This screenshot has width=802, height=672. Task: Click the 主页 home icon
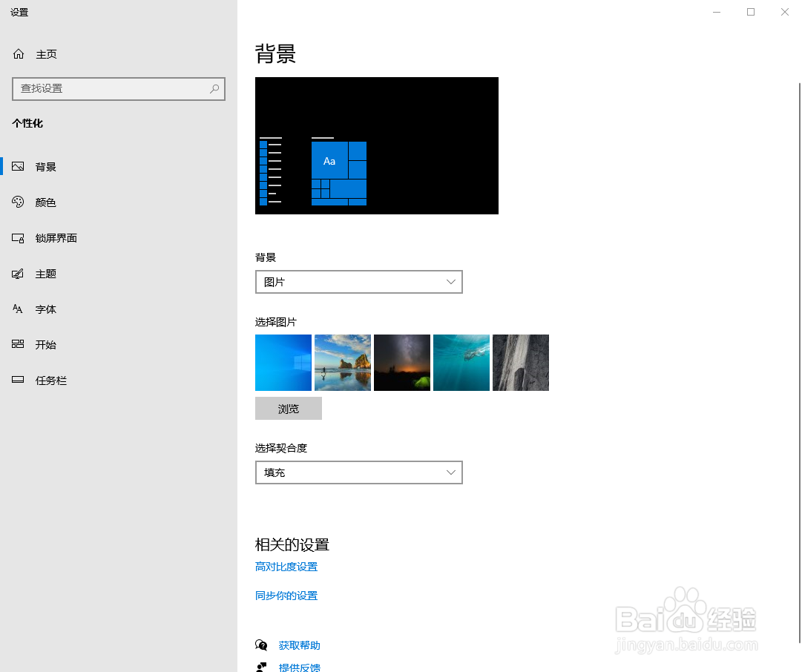coord(18,53)
